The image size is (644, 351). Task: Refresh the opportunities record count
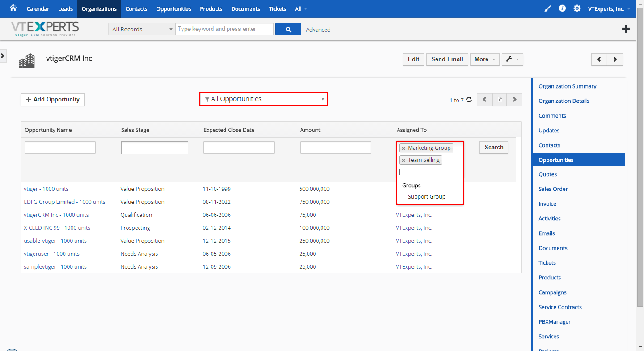(469, 100)
